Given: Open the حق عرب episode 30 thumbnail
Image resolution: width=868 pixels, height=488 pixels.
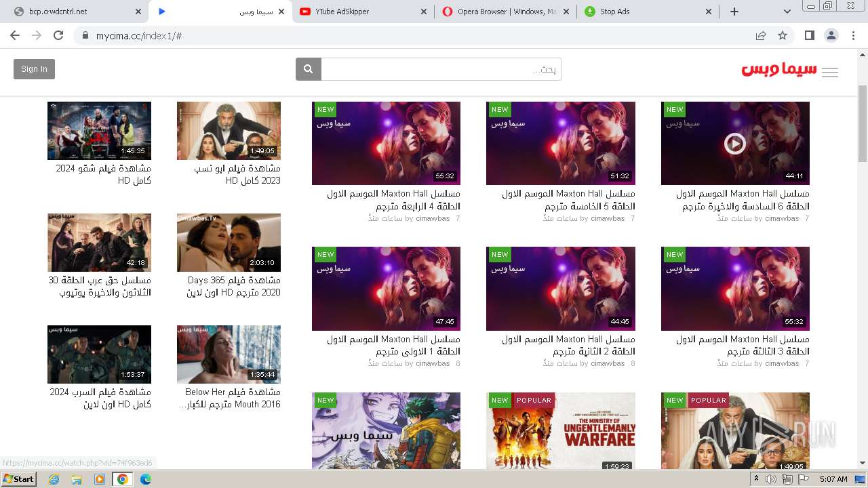Looking at the screenshot, I should click(99, 243).
